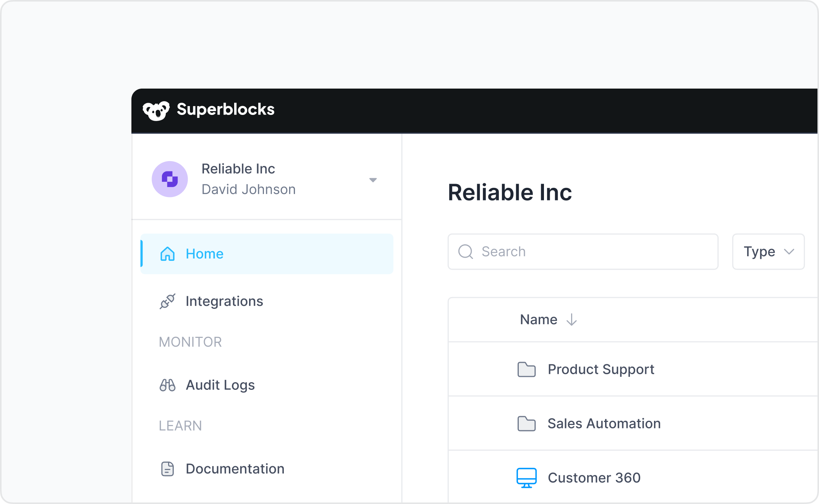Go to Integrations in the sidebar
The image size is (819, 504).
coord(224,301)
